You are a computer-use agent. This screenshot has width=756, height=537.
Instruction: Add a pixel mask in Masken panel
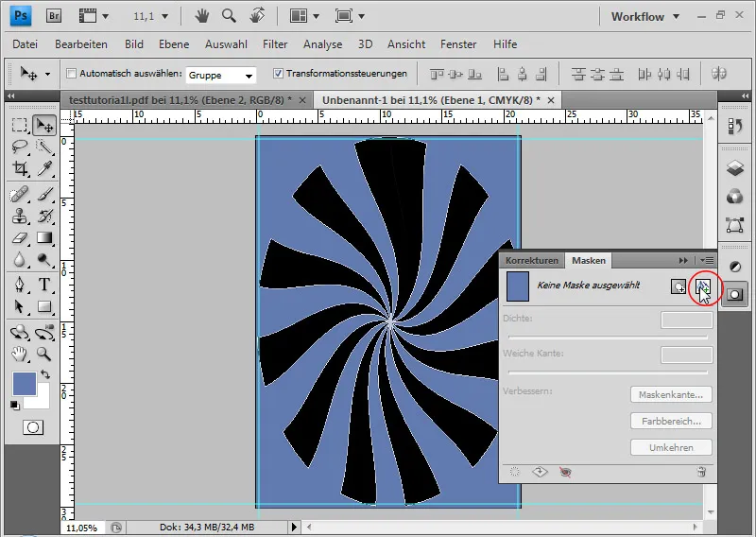click(679, 286)
